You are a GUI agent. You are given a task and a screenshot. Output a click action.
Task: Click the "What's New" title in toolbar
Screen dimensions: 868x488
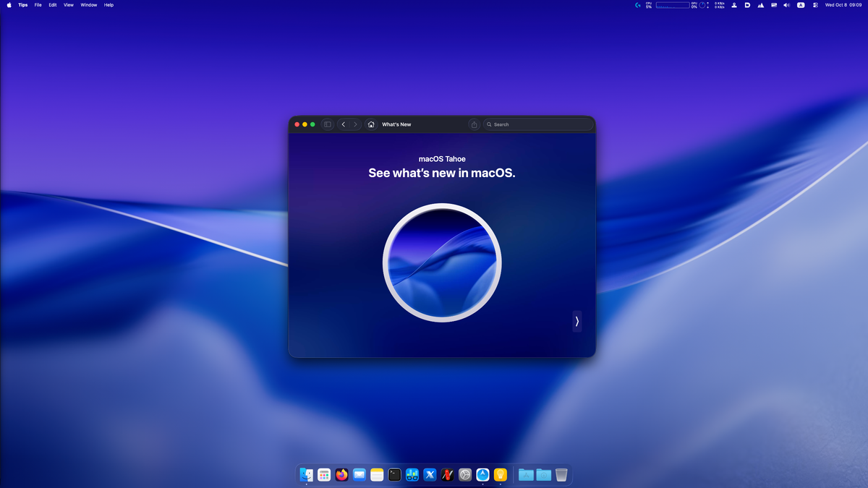click(396, 124)
